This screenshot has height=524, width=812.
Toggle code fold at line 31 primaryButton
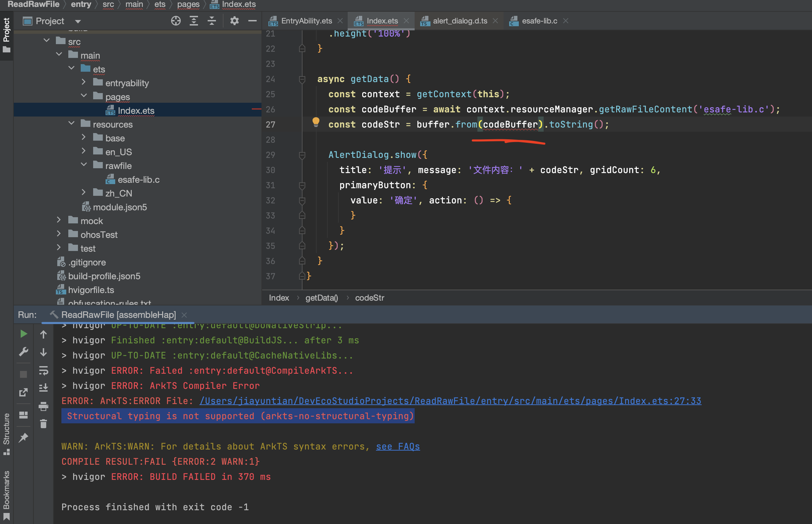click(302, 185)
